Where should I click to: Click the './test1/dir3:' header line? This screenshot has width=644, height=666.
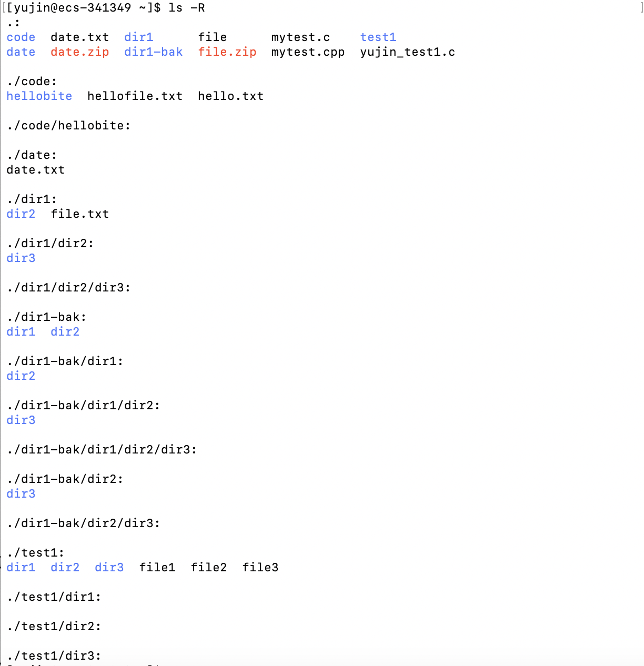tap(54, 656)
